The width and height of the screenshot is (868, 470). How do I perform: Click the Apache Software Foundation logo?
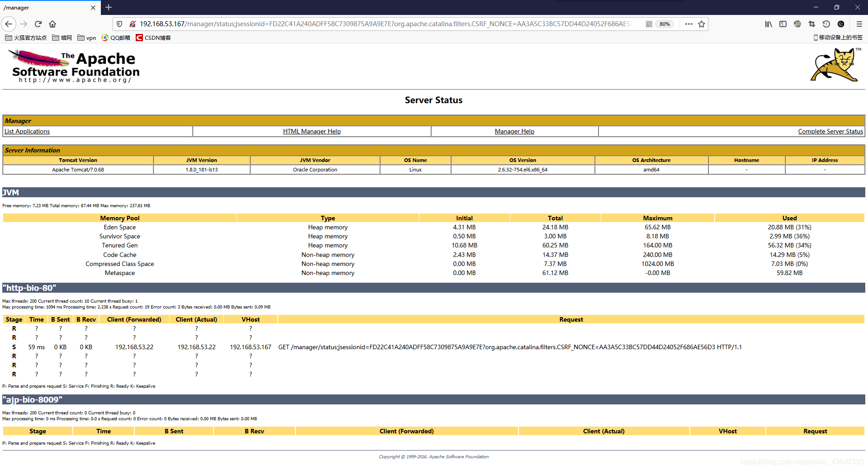74,66
